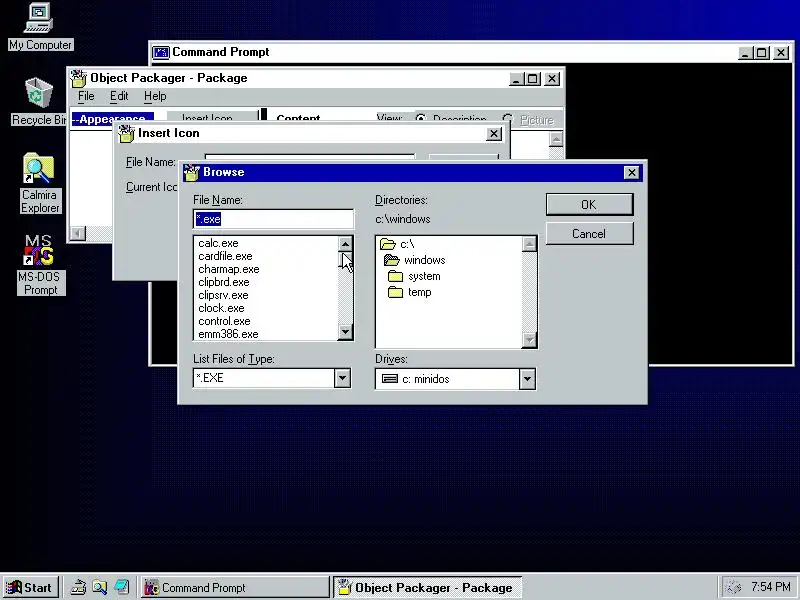The width and height of the screenshot is (800, 600).
Task: Click Insert Icon dialog title icon
Action: (127, 133)
